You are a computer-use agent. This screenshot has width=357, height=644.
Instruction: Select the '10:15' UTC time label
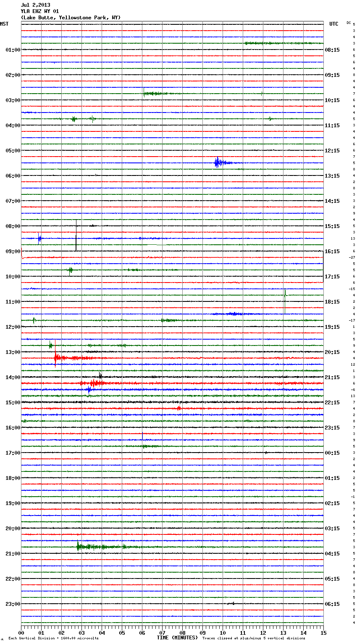point(332,100)
